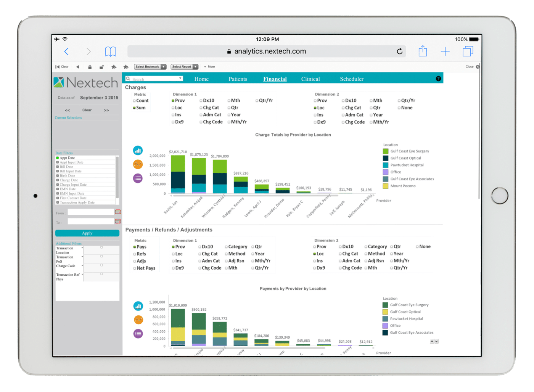This screenshot has height=392, width=534.
Task: Click the Clear button above Current Selections
Action: click(x=87, y=110)
